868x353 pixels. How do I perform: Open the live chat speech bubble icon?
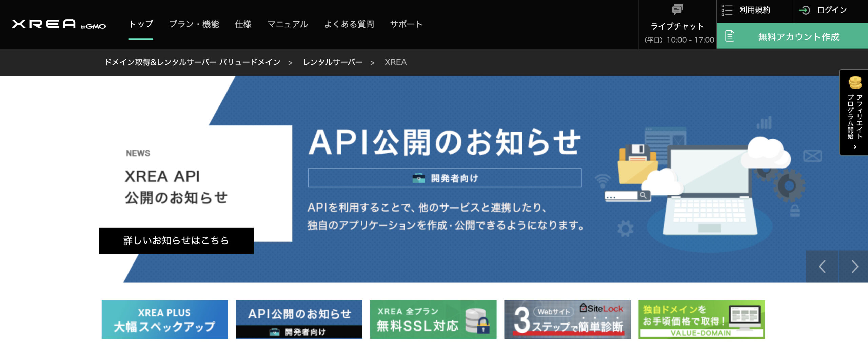[677, 9]
